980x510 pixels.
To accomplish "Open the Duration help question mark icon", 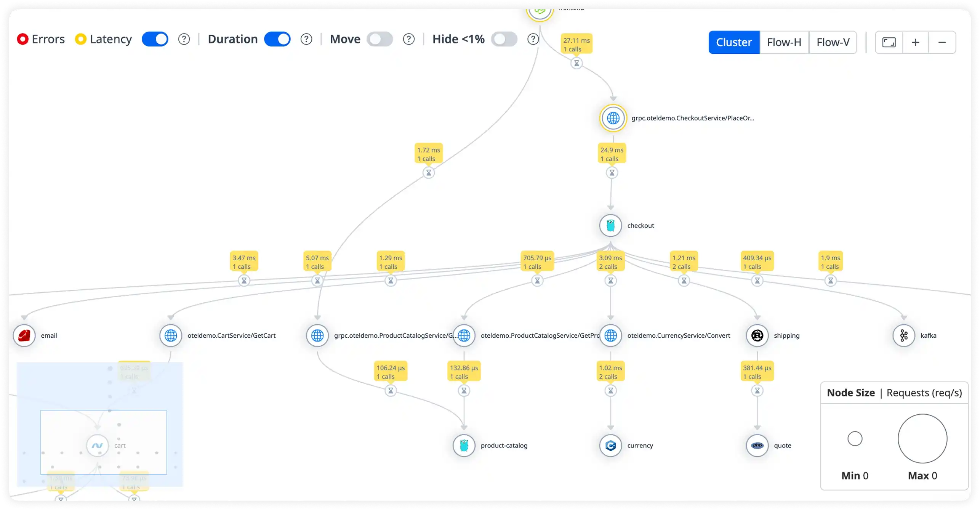I will (x=306, y=39).
